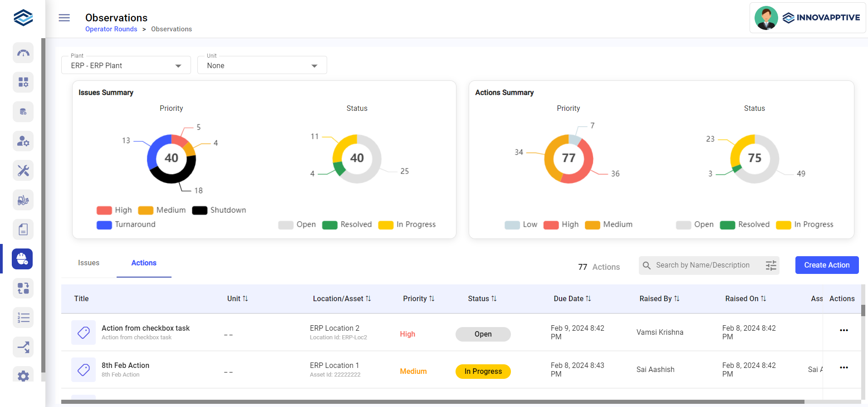
Task: Click the hamburger menu icon
Action: tap(64, 18)
